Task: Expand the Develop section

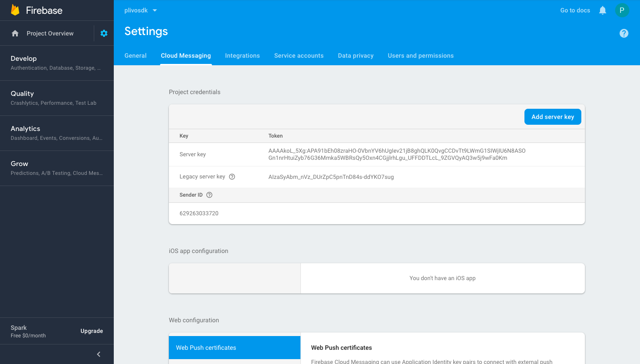Action: point(56,63)
